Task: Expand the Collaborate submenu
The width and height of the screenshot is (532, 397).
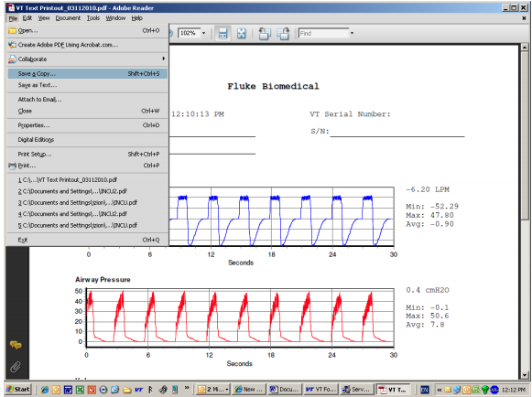Action: coord(88,59)
